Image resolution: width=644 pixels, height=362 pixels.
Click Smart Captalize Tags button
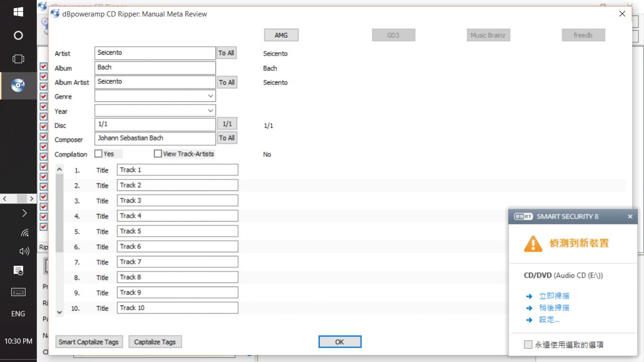[89, 342]
